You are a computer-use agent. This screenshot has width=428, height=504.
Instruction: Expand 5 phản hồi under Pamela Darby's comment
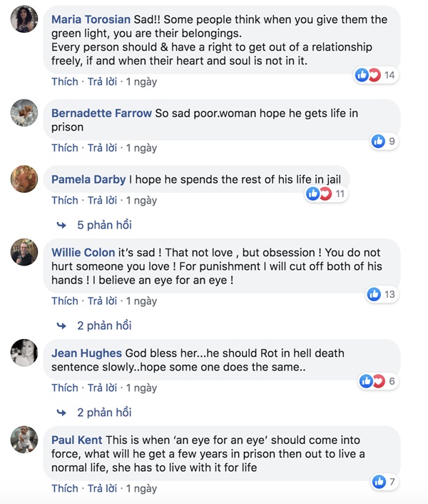click(x=104, y=225)
